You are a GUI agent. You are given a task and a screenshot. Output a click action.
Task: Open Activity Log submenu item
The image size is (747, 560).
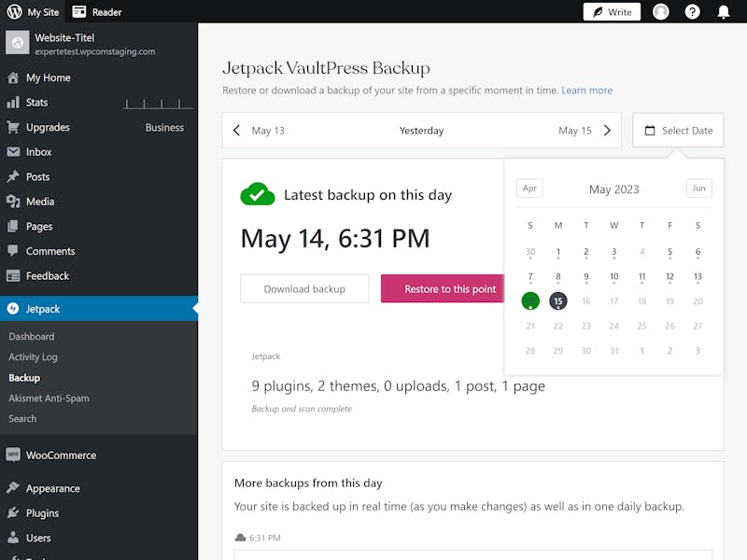click(33, 357)
